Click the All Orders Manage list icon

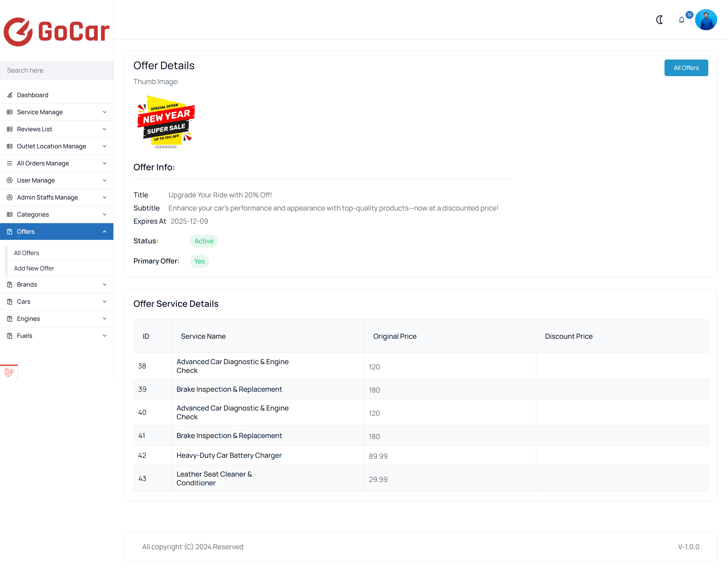point(10,163)
